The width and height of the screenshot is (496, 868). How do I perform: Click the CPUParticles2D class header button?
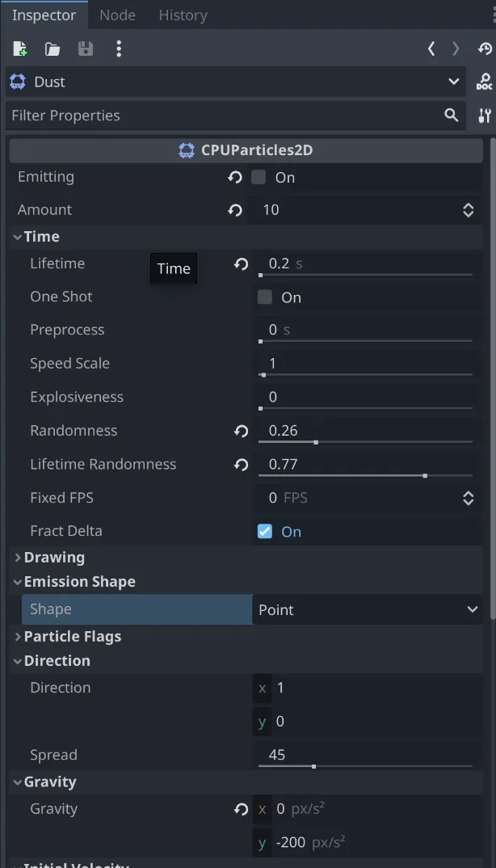[x=246, y=150]
